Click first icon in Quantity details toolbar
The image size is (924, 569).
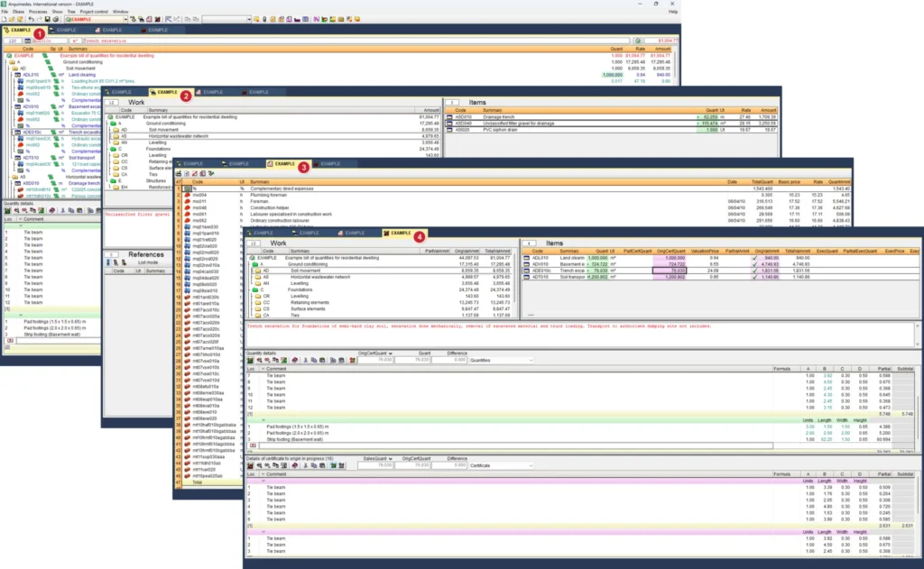pos(251,360)
